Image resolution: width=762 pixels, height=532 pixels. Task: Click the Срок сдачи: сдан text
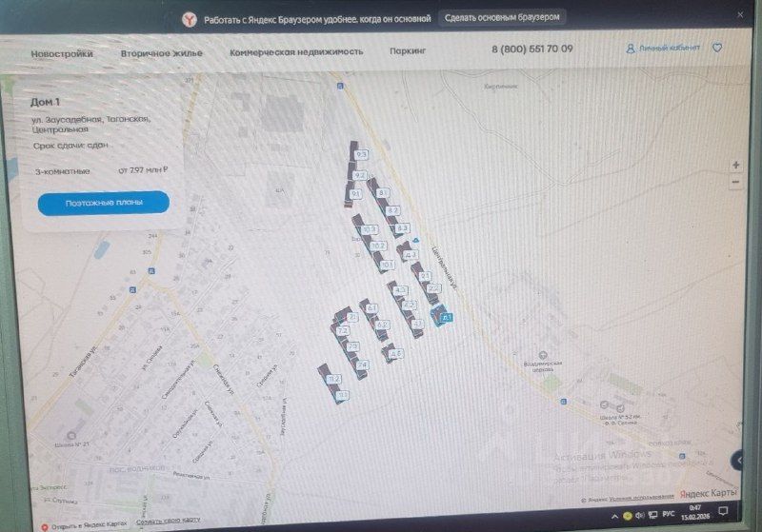(x=70, y=146)
